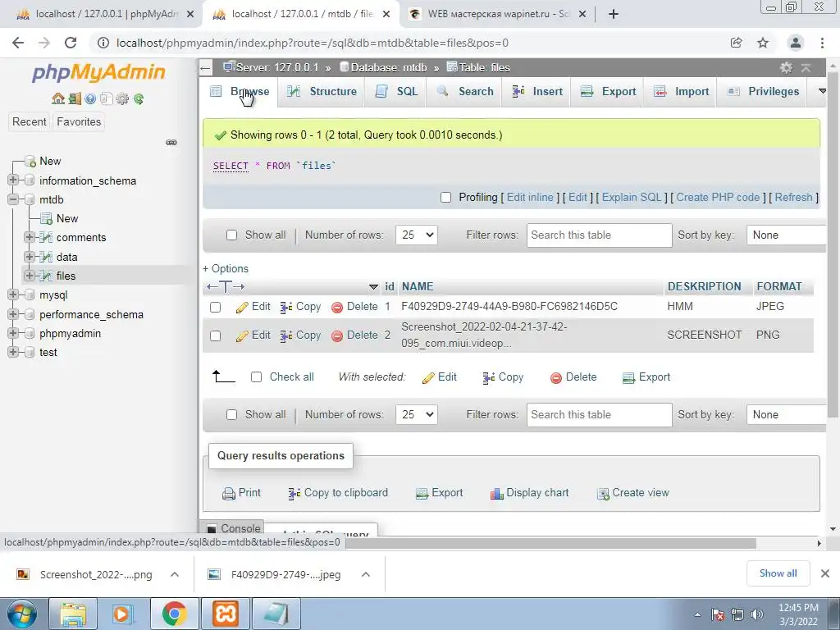
Task: Enable the Profiling checkbox
Action: pos(445,198)
